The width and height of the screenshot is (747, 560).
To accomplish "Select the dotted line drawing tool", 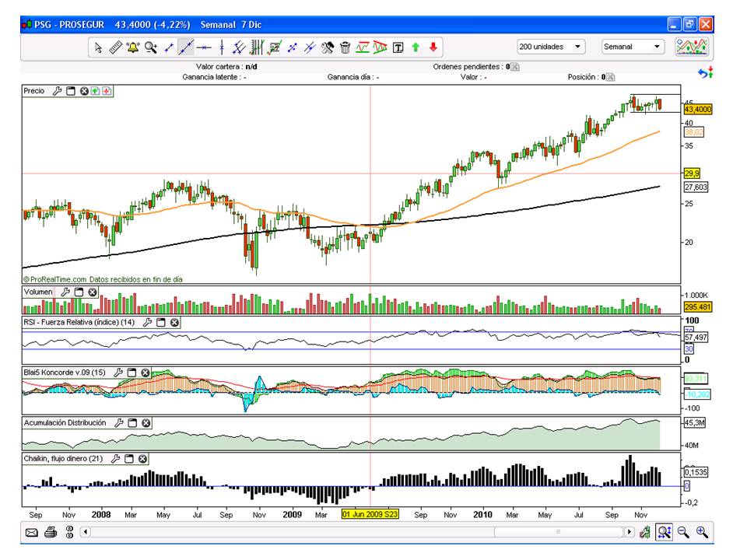I will pyautogui.click(x=293, y=47).
